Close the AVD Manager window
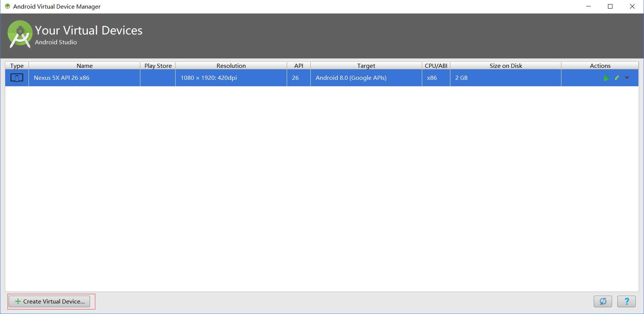This screenshot has width=644, height=314. (x=632, y=6)
